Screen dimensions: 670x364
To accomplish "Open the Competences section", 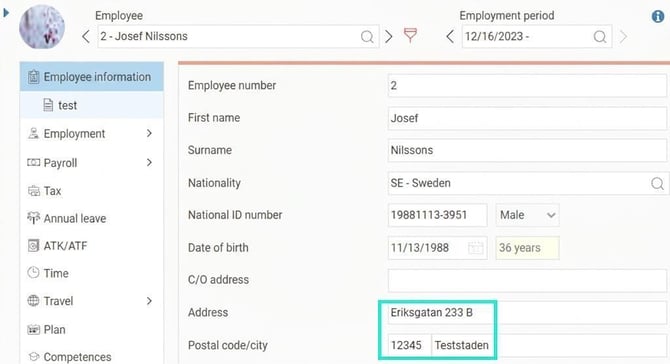I will click(91, 357).
